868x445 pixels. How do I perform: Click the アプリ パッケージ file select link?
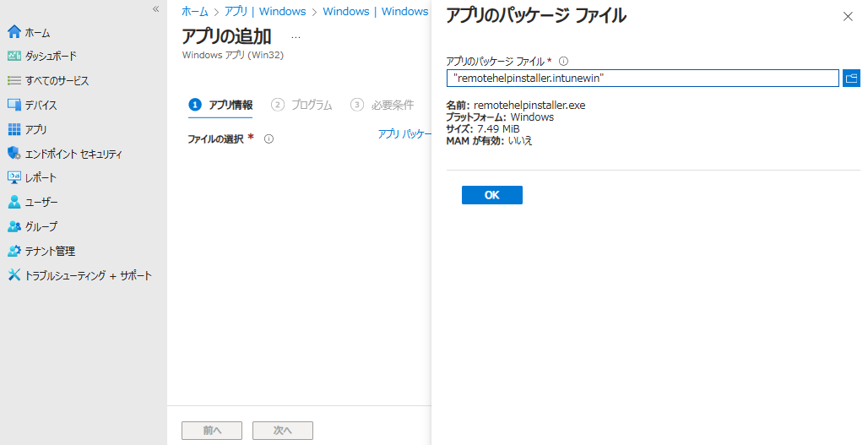click(x=404, y=134)
